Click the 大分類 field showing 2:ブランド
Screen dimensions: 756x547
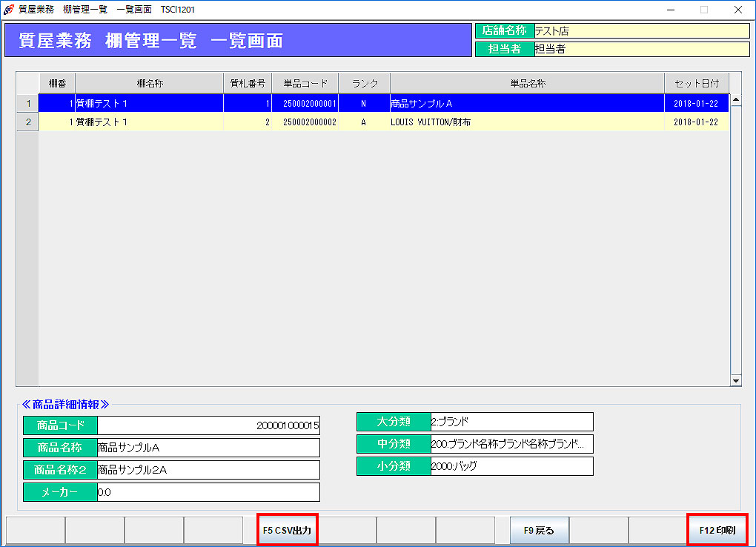point(511,422)
